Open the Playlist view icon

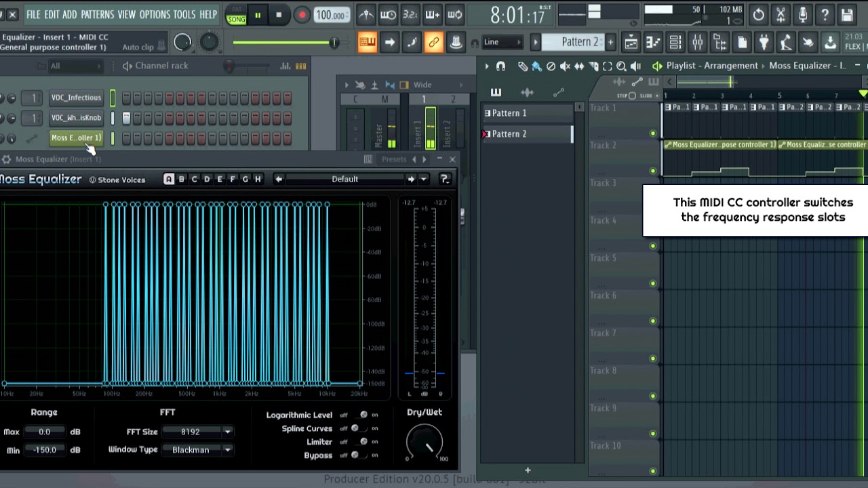click(631, 43)
